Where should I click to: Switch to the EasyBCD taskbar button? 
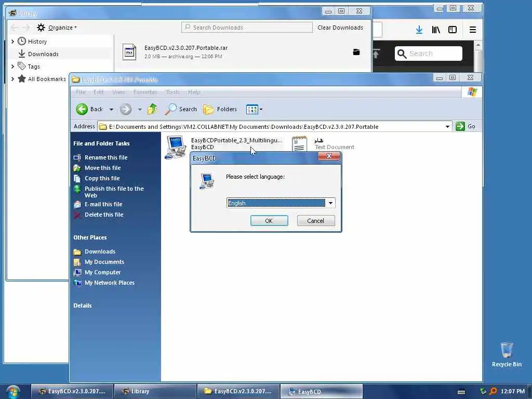[x=321, y=391]
